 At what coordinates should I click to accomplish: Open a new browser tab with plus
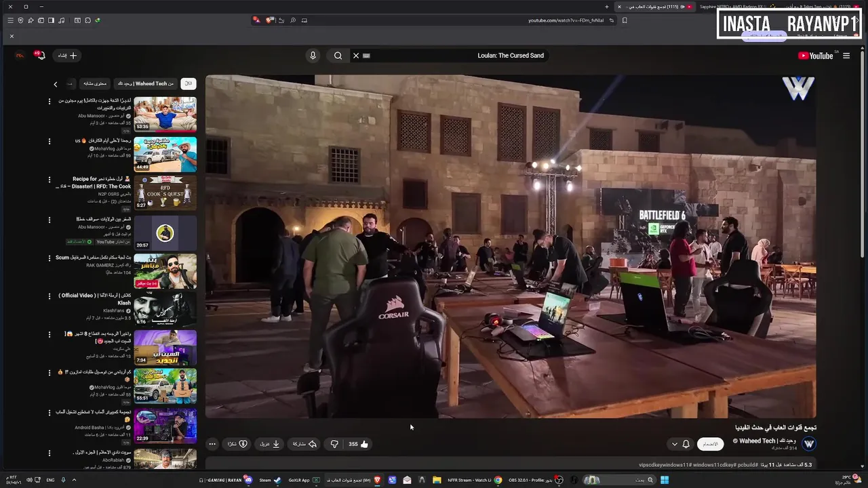point(607,7)
